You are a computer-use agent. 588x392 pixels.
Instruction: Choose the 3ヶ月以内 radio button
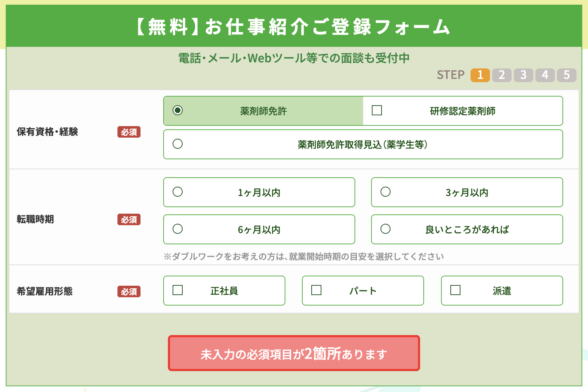386,192
